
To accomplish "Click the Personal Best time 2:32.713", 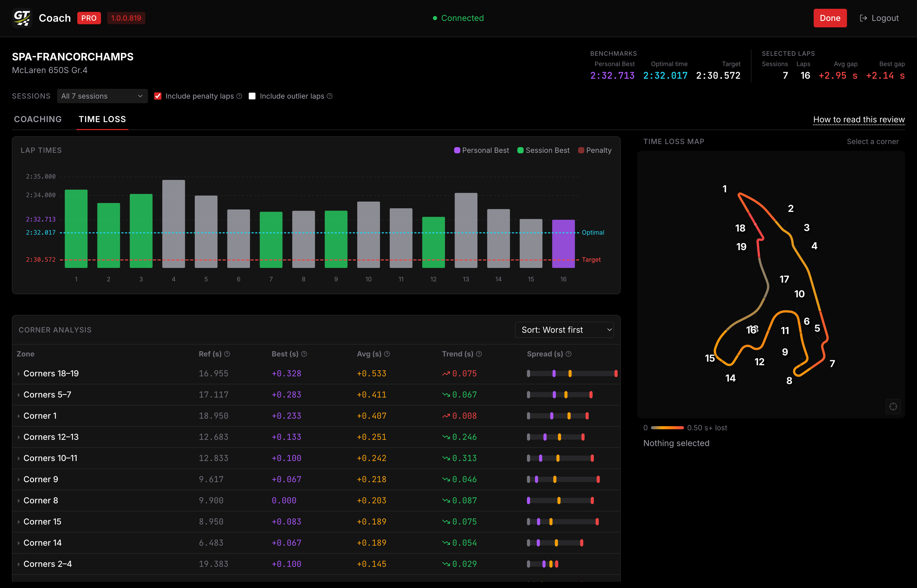I will point(612,76).
